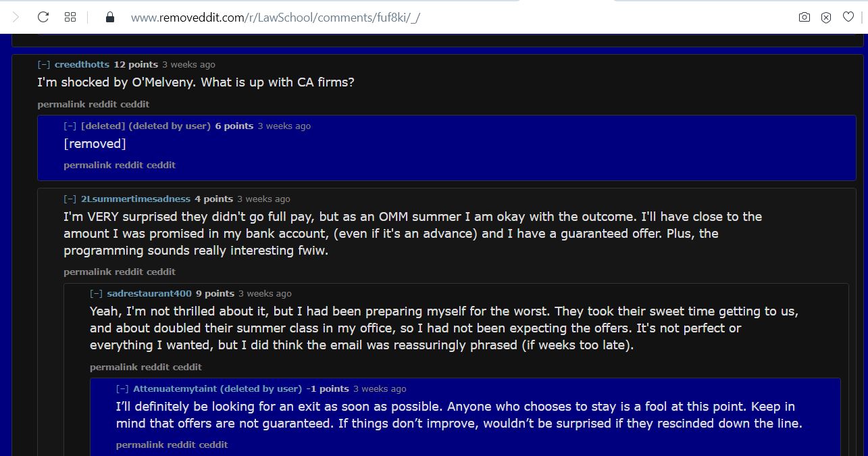
Task: Save page to favorites with heart icon
Action: coord(848,17)
